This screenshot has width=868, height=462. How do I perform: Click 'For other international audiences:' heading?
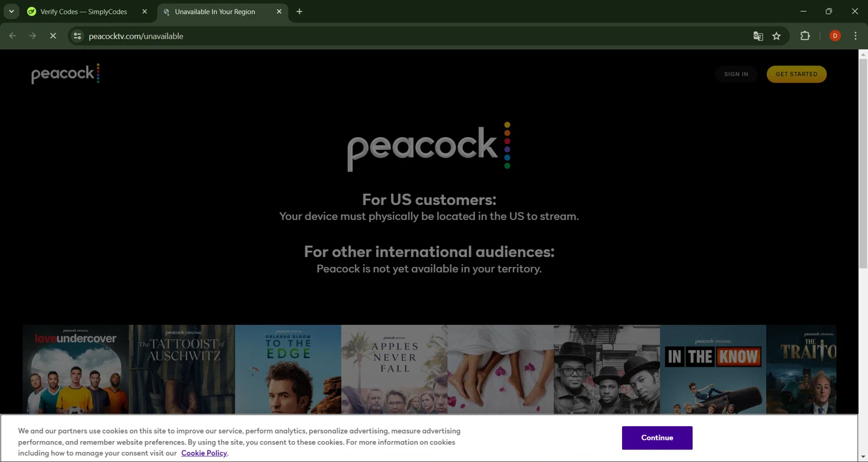[x=429, y=252]
